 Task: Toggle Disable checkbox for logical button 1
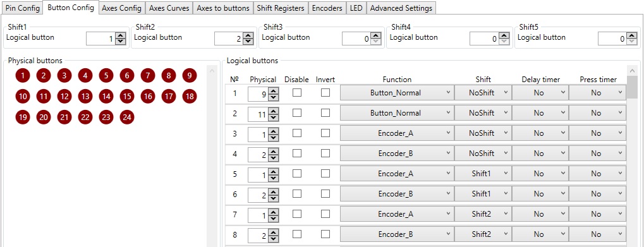[x=297, y=93]
